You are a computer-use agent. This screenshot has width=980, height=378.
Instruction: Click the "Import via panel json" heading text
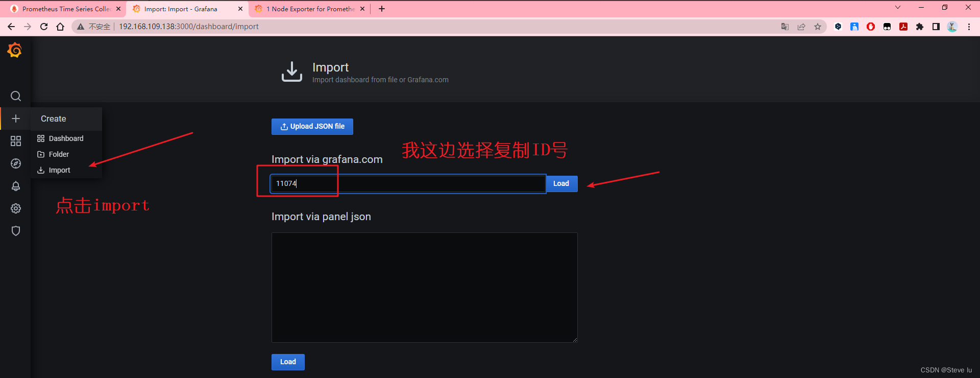[321, 217]
